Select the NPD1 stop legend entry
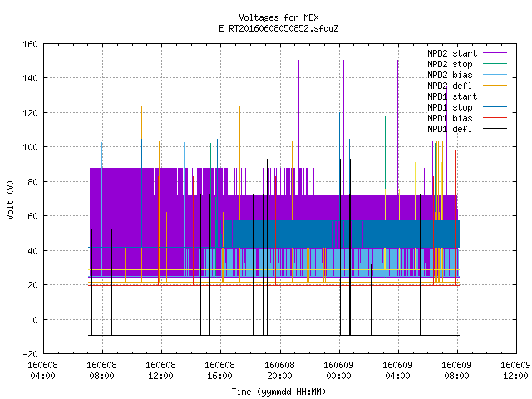Screen dimensions: 532x399 pyautogui.click(x=450, y=107)
